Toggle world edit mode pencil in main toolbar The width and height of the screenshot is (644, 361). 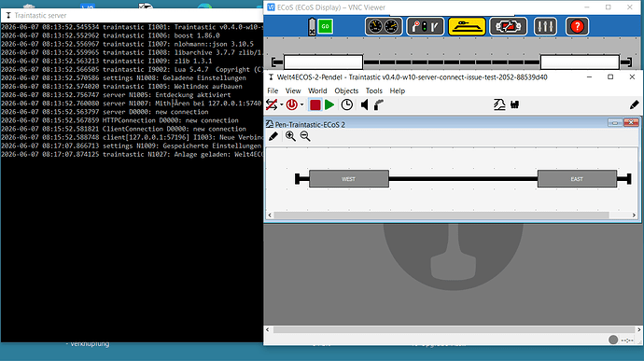(x=634, y=104)
